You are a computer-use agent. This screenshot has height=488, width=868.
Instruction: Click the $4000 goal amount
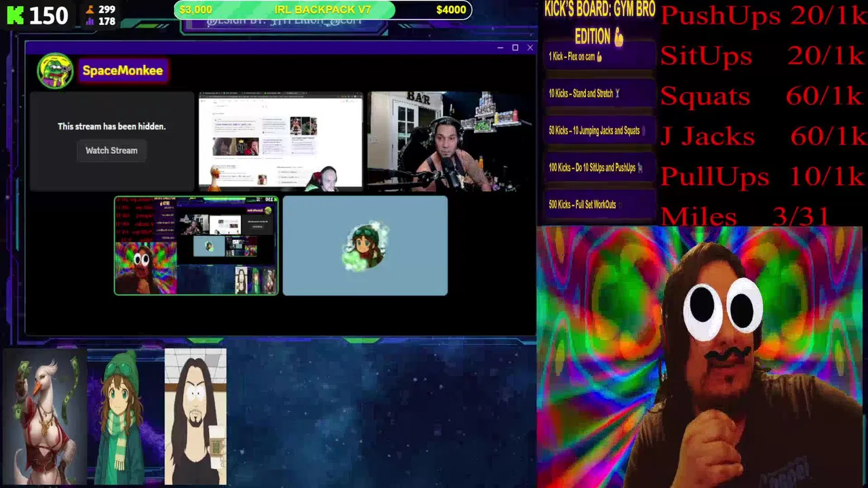[x=451, y=9]
